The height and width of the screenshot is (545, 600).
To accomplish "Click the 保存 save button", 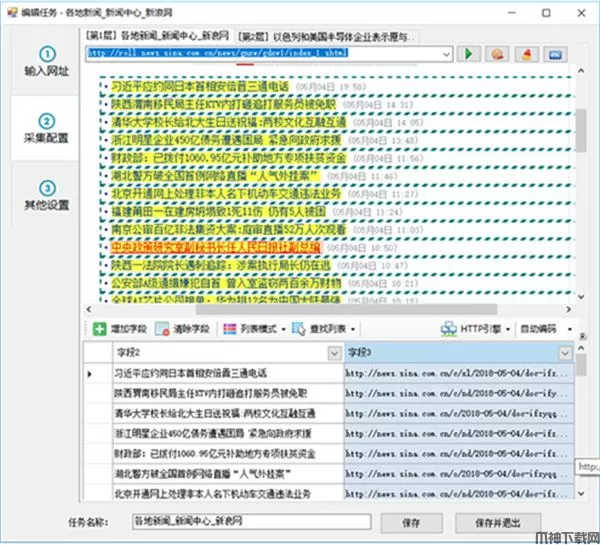I will click(411, 523).
